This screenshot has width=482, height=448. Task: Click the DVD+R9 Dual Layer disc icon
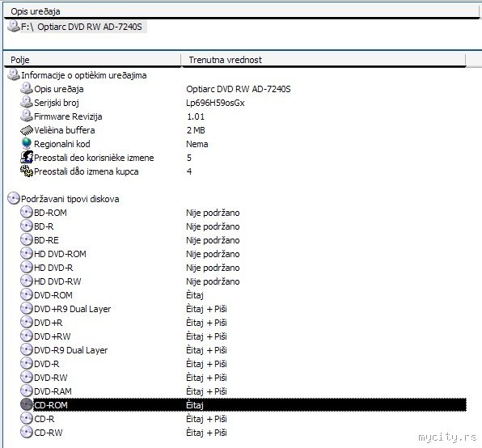coord(27,308)
